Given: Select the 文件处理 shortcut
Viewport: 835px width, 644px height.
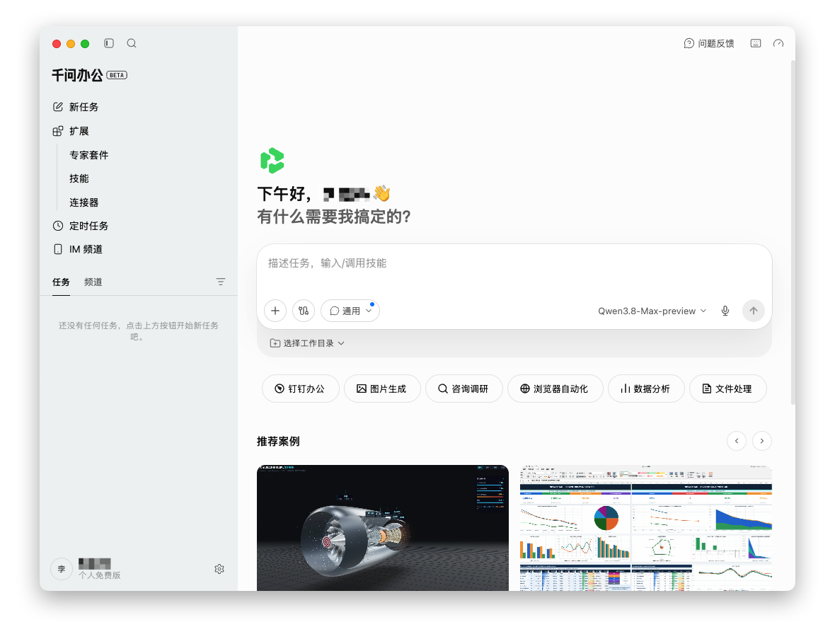Looking at the screenshot, I should point(728,389).
